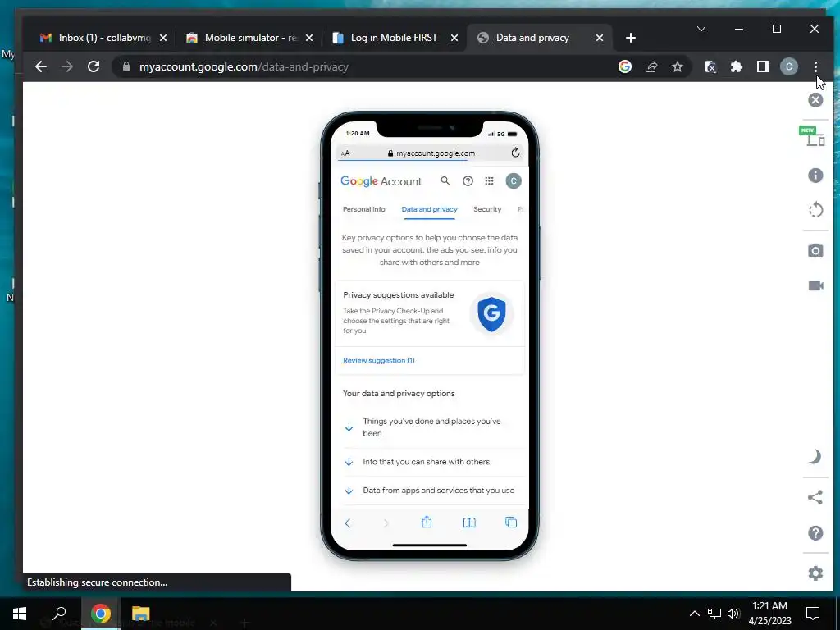Viewport: 840px width, 630px height.
Task: Switch to the Security tab
Action: pyautogui.click(x=487, y=209)
